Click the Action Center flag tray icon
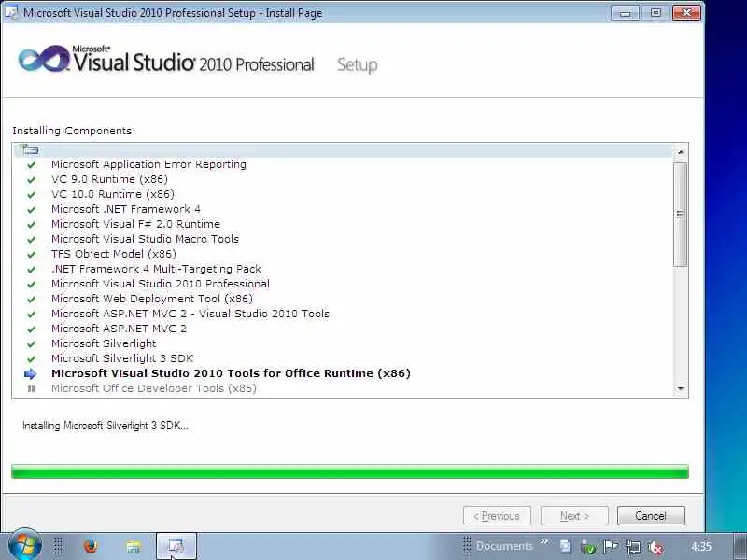 (x=611, y=547)
